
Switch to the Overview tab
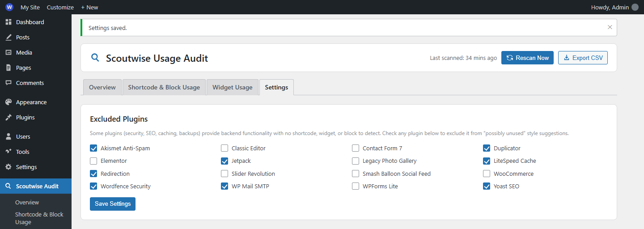102,87
